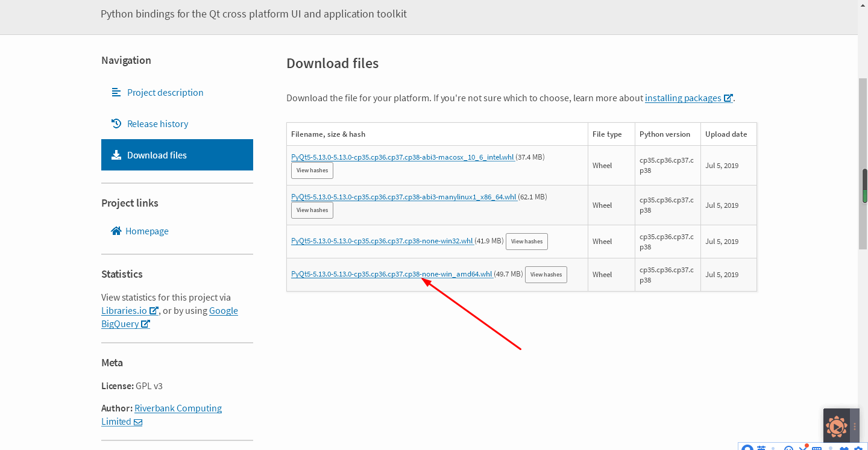Click the 'License: GPL v3' text
Image resolution: width=868 pixels, height=450 pixels.
(132, 386)
